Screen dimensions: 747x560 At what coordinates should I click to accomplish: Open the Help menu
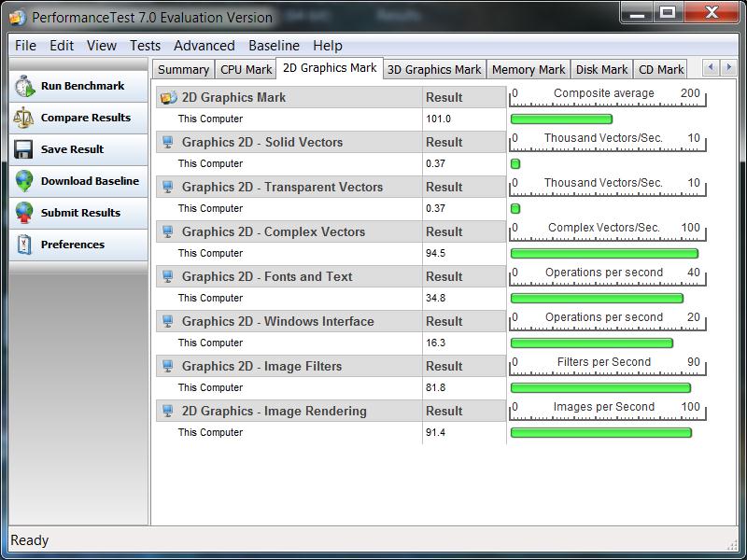(x=328, y=46)
